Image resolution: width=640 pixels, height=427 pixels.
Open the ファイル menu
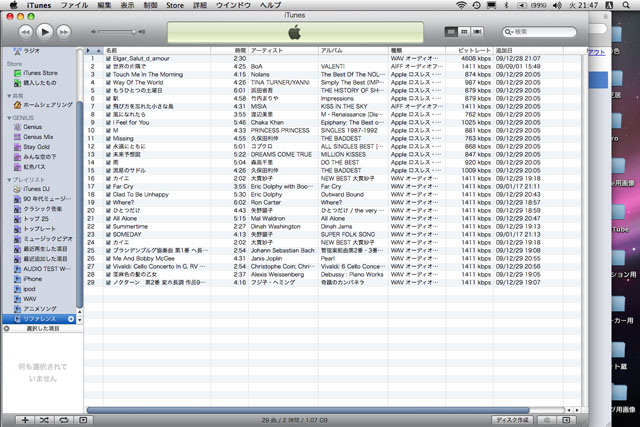click(74, 5)
